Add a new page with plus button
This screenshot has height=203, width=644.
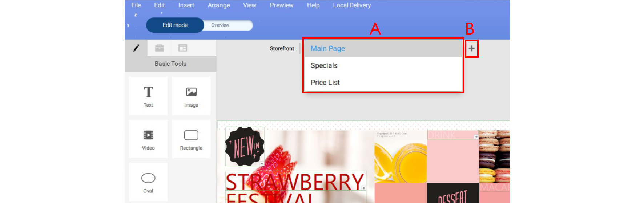(x=471, y=49)
